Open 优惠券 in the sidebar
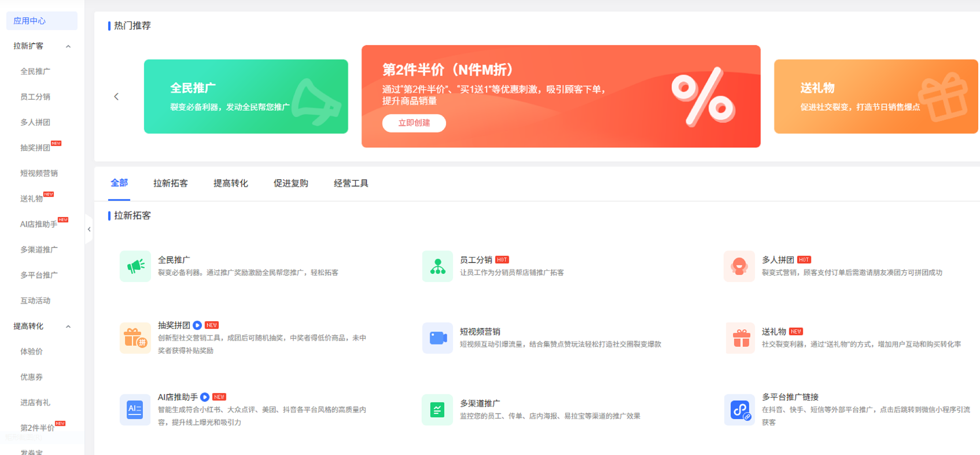The width and height of the screenshot is (980, 455). coord(32,377)
